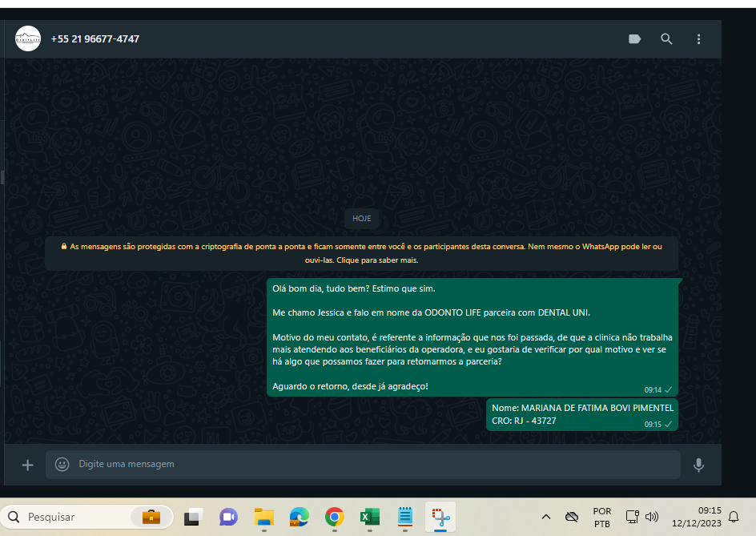
Task: Click the sent checkmark on the 09:15 message
Action: 668,425
